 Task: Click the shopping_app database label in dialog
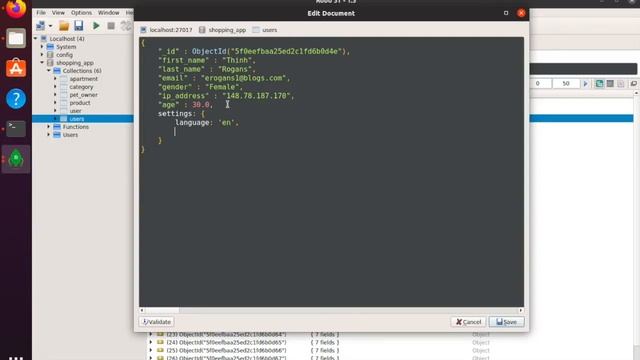click(227, 30)
